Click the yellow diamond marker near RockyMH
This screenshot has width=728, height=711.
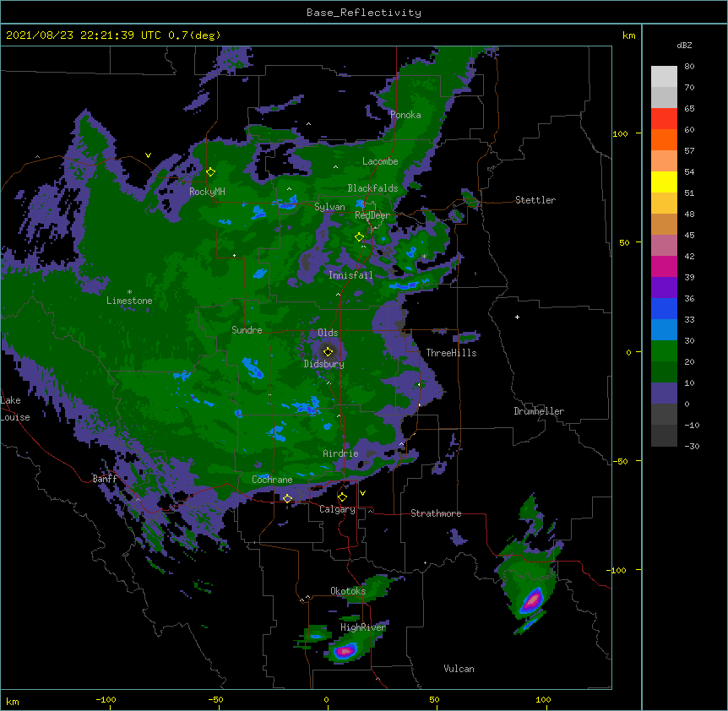210,172
